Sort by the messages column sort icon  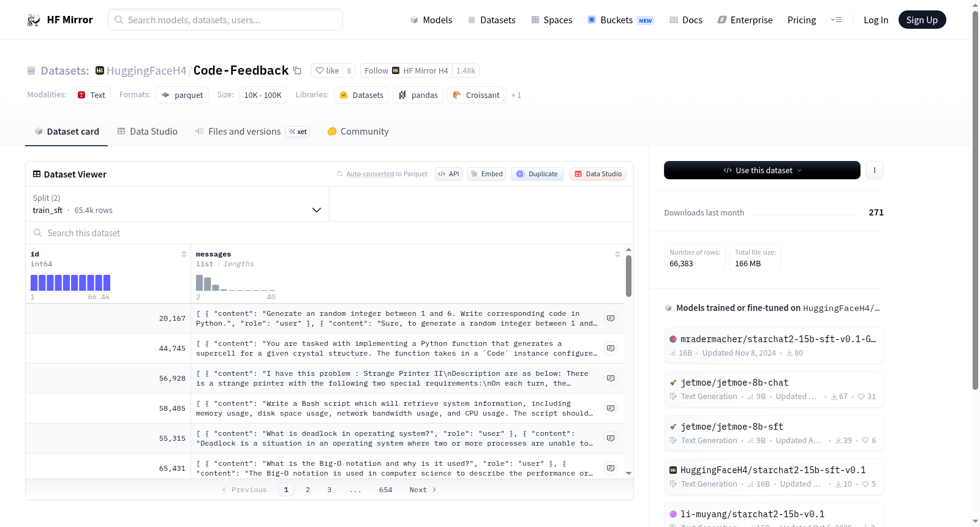click(x=617, y=254)
